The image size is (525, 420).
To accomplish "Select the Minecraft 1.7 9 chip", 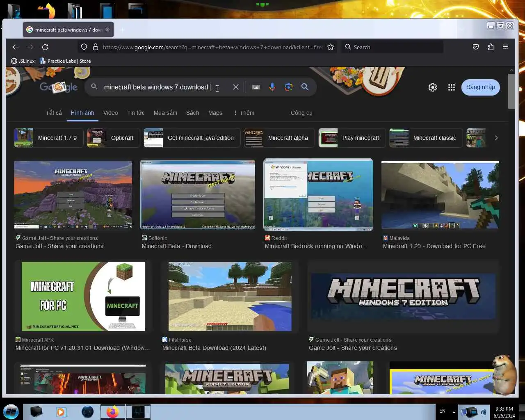I will pyautogui.click(x=49, y=138).
